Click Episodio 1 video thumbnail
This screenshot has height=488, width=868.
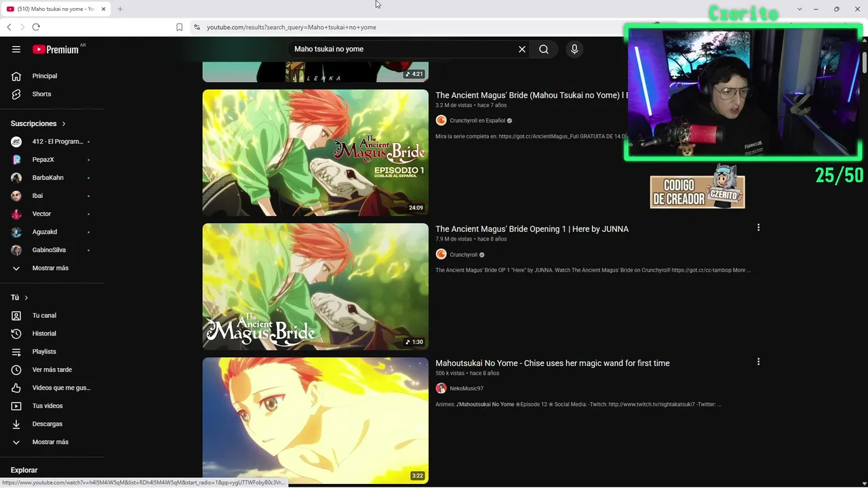click(315, 152)
